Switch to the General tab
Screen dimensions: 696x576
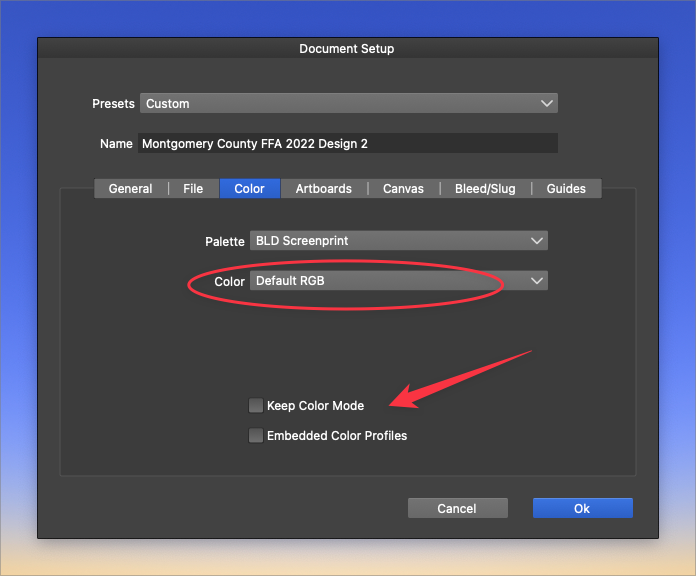point(130,189)
